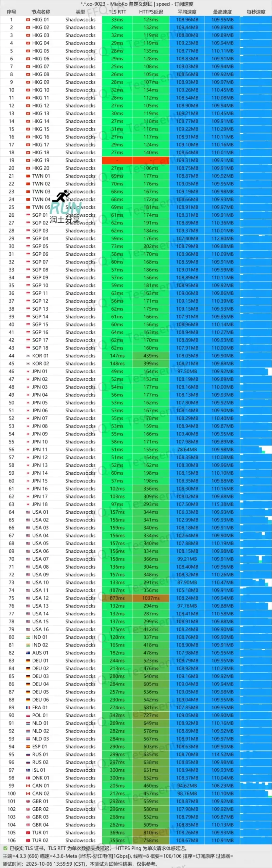The width and height of the screenshot is (272, 868).
Task: Click the Hong Kong flag beside HKG 01
Action: pos(28,20)
